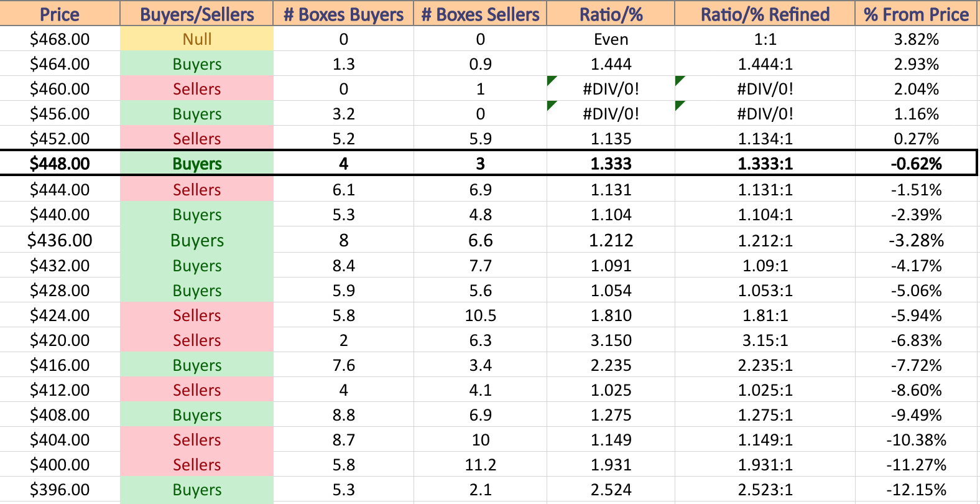Select the 3.15:1 refined ratio cell
Image resolution: width=980 pixels, height=504 pixels.
tap(765, 340)
